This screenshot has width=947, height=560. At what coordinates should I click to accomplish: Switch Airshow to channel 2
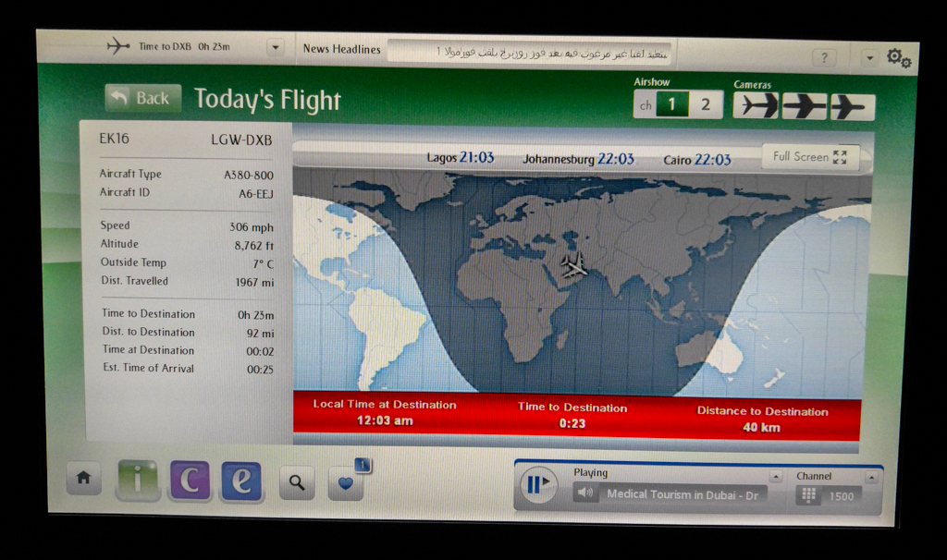point(705,104)
